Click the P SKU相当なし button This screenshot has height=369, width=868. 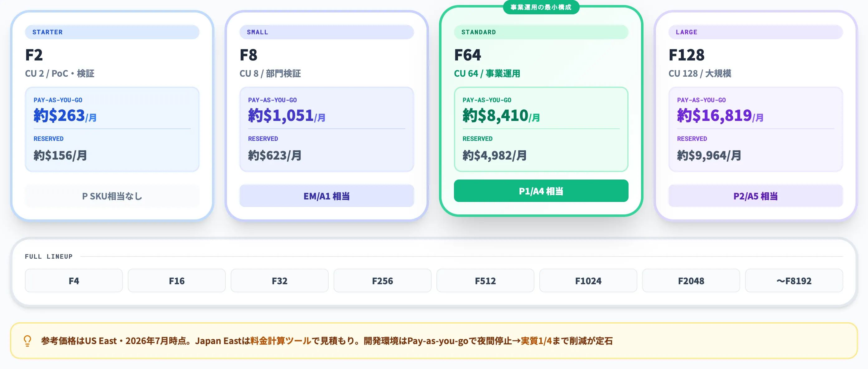point(112,196)
